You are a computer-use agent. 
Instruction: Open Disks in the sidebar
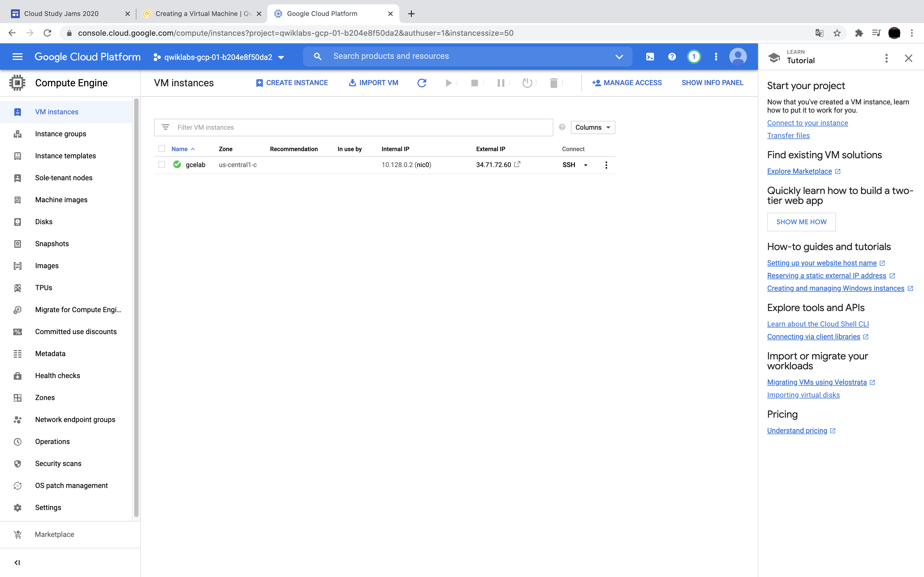(44, 222)
